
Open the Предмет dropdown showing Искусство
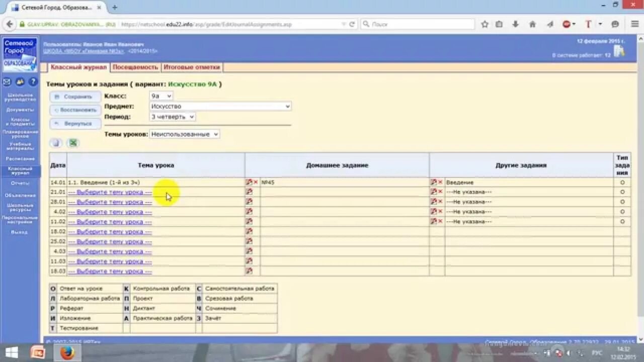(x=220, y=106)
